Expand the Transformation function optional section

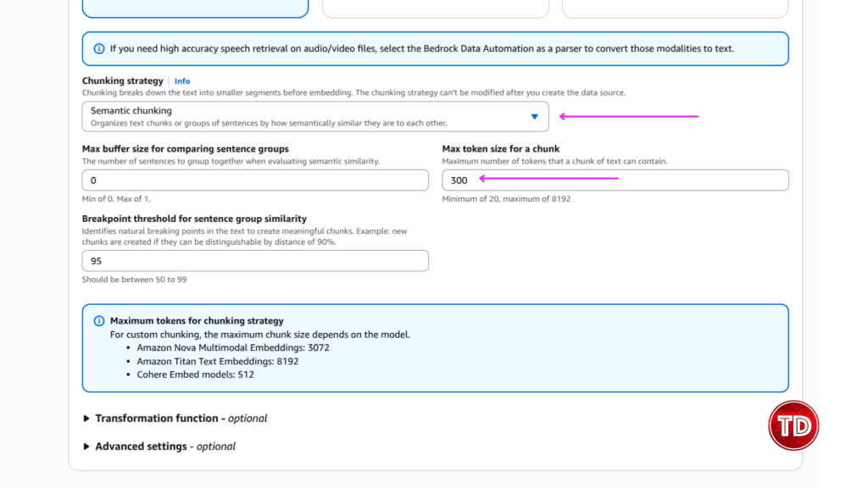pyautogui.click(x=170, y=418)
